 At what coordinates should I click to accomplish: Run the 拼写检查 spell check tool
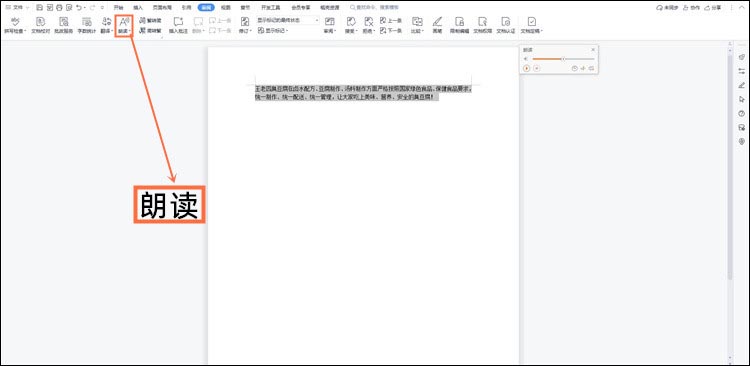15,25
